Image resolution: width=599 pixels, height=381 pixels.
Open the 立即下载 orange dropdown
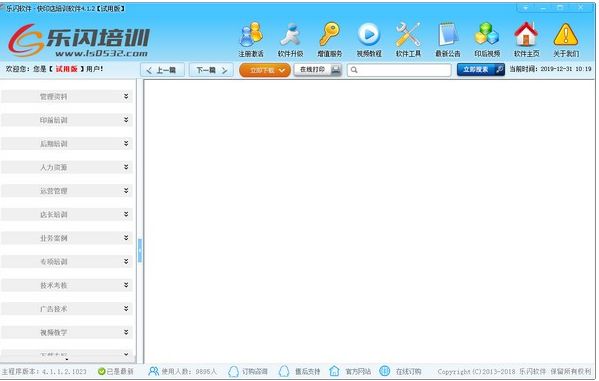(265, 70)
